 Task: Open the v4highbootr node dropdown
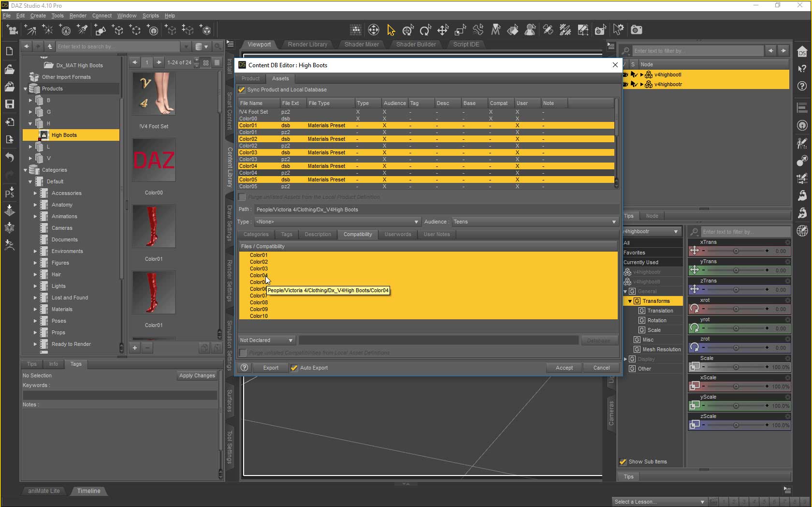pyautogui.click(x=652, y=232)
